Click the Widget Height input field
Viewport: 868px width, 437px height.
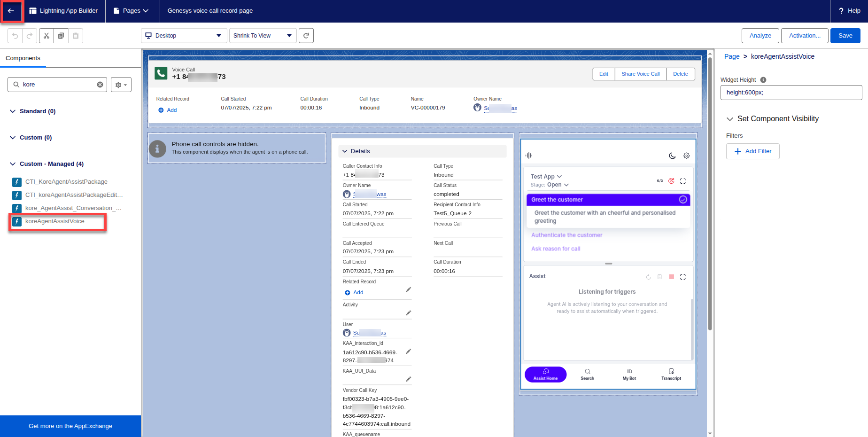click(x=791, y=93)
